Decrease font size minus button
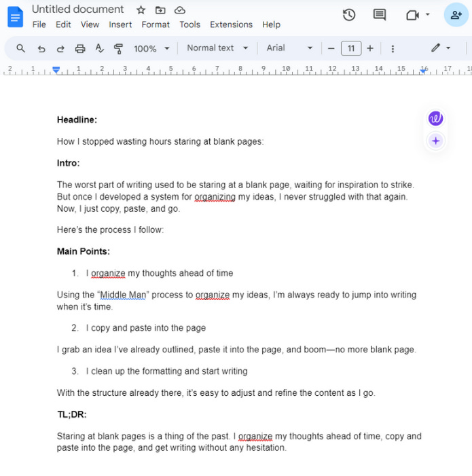The image size is (472, 476). click(331, 48)
